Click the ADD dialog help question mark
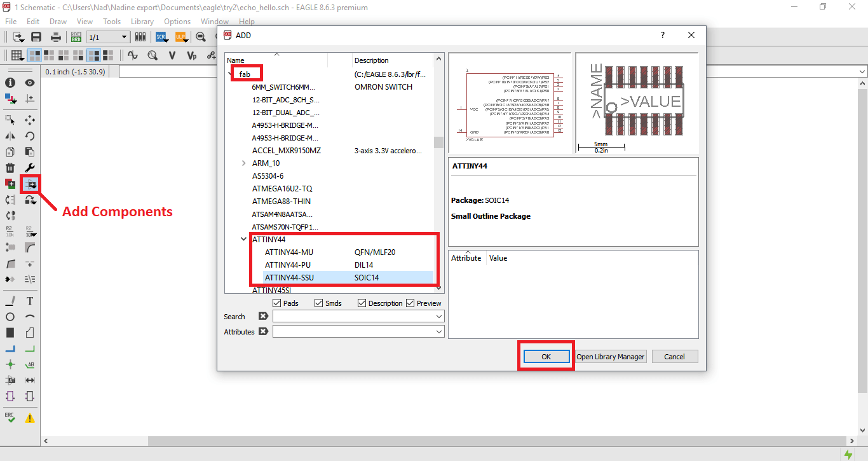The image size is (868, 461). (663, 35)
